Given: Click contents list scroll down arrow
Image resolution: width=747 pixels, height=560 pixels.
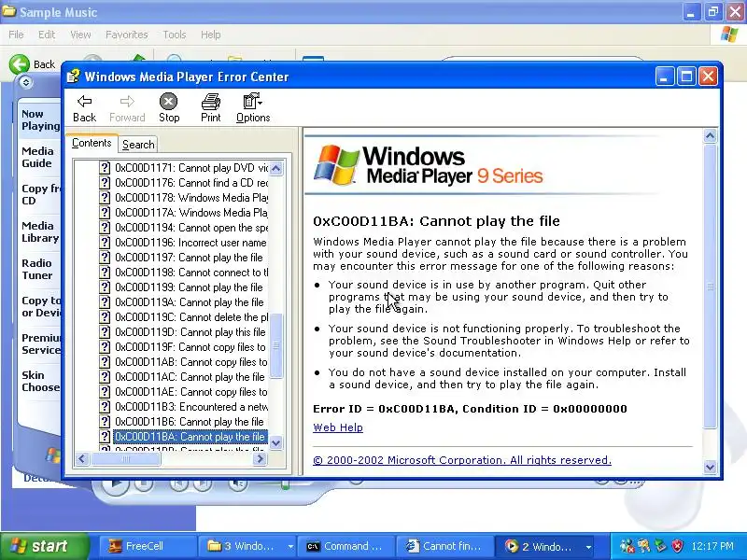Looking at the screenshot, I should tap(275, 442).
